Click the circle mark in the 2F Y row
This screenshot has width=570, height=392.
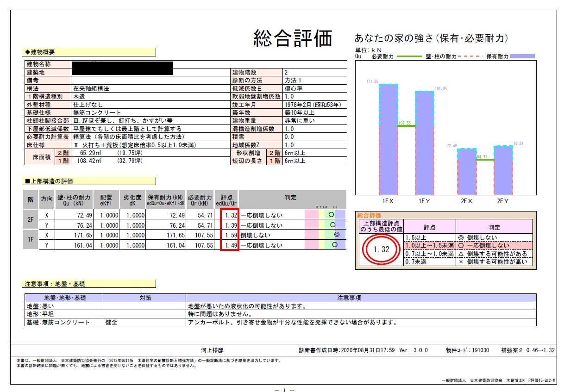[x=333, y=224]
